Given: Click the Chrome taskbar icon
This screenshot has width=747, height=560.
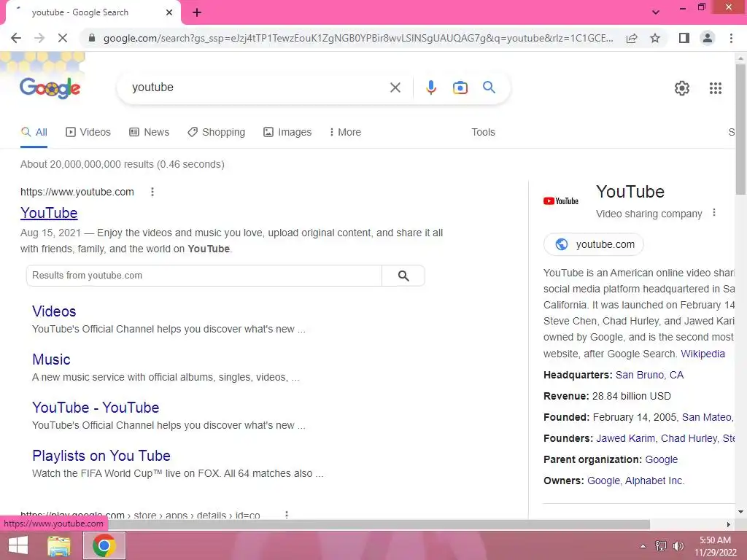Looking at the screenshot, I should pyautogui.click(x=104, y=545).
